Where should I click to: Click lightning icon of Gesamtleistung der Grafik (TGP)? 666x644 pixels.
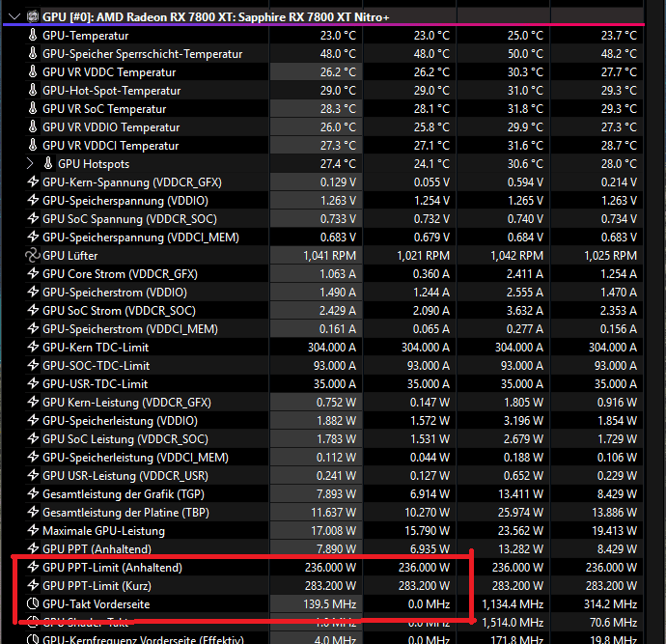pos(33,493)
